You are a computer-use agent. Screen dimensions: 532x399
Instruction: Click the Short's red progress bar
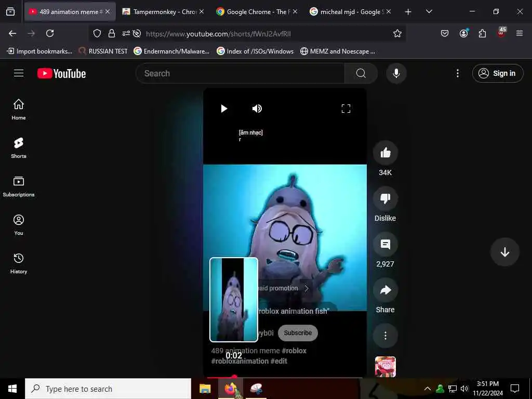click(284, 377)
